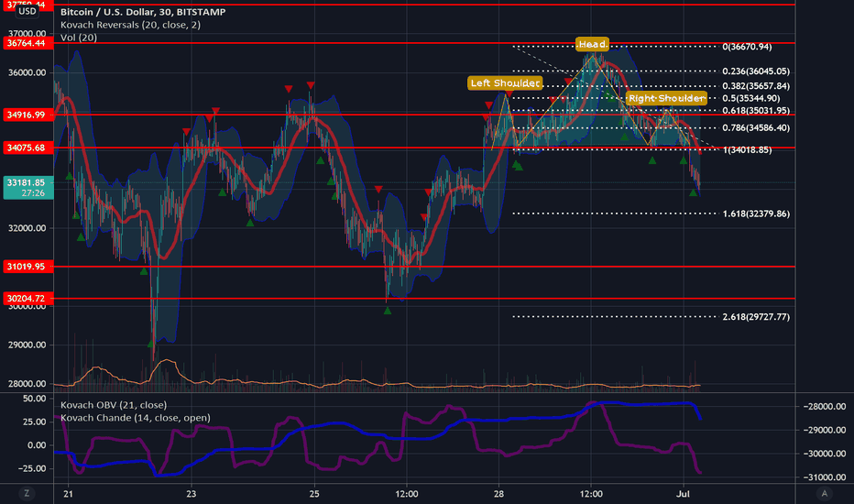The height and width of the screenshot is (504, 854).
Task: Click the 31019.95 price level label
Action: pos(27,267)
